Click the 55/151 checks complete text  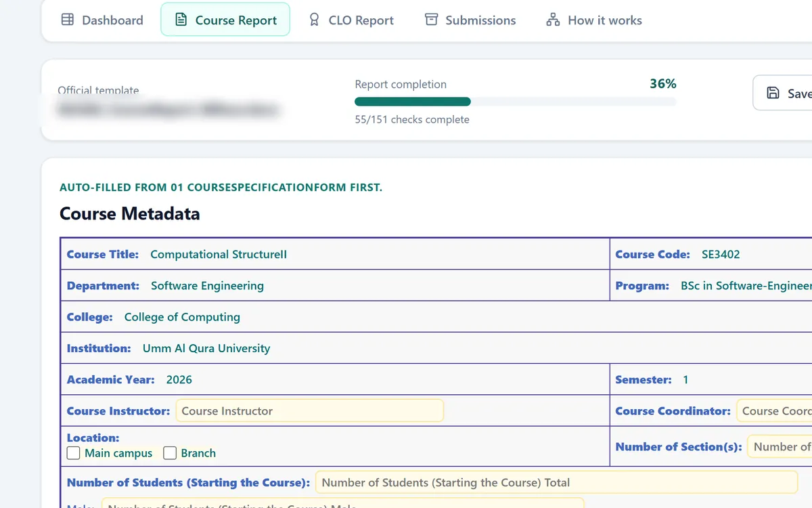click(412, 119)
